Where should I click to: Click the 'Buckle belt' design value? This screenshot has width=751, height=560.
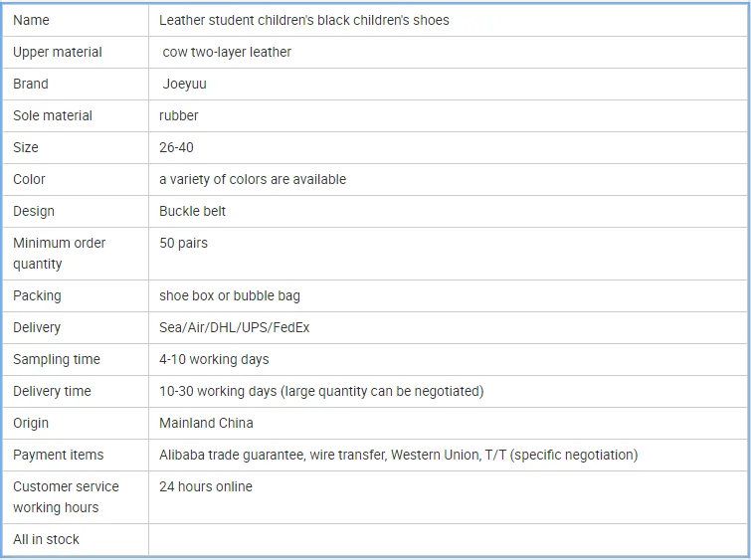pyautogui.click(x=191, y=211)
